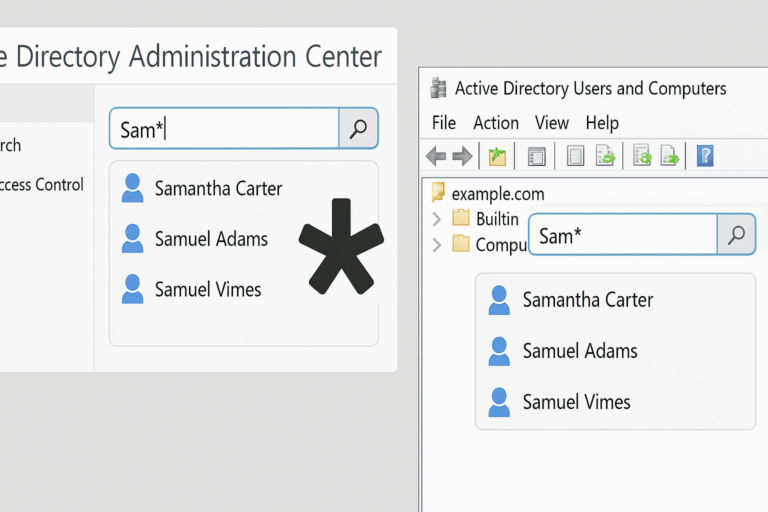The height and width of the screenshot is (512, 768).
Task: Click the Forward arrow toolbar icon
Action: (462, 156)
